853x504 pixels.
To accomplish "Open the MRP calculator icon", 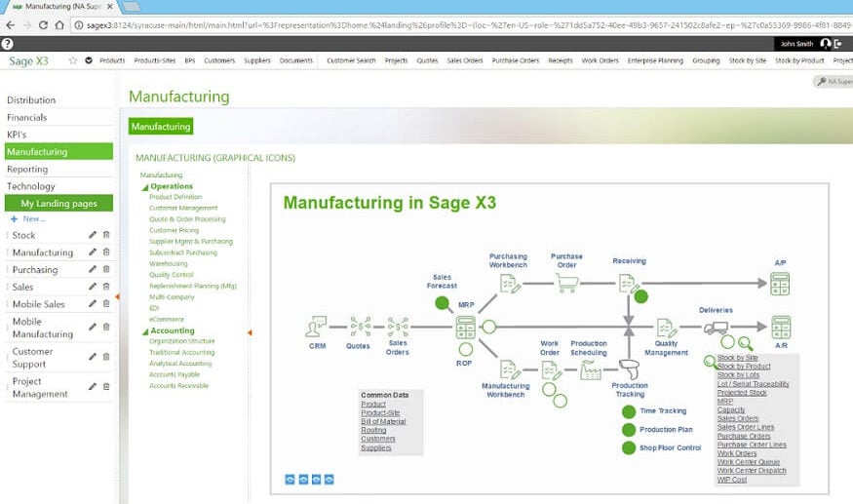I will click(465, 328).
